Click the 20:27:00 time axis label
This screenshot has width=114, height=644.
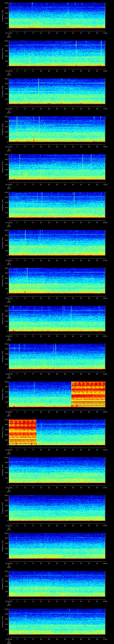click(9, 525)
